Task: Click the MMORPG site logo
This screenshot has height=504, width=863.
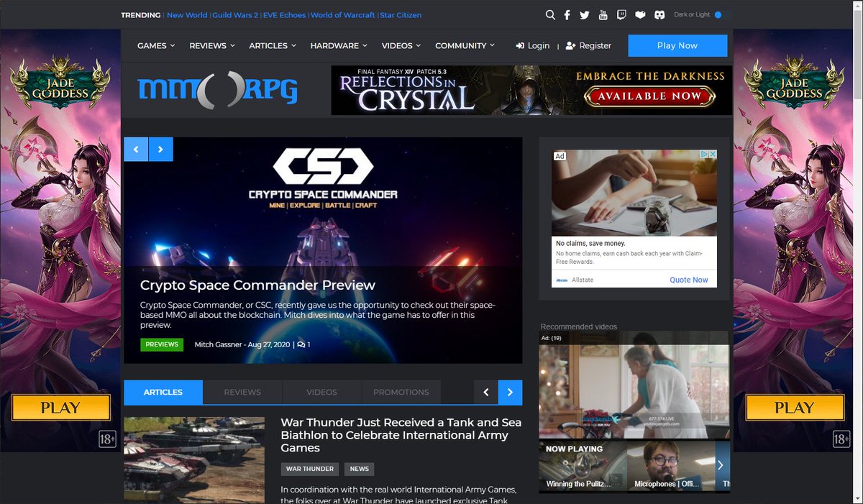Action: (x=218, y=90)
